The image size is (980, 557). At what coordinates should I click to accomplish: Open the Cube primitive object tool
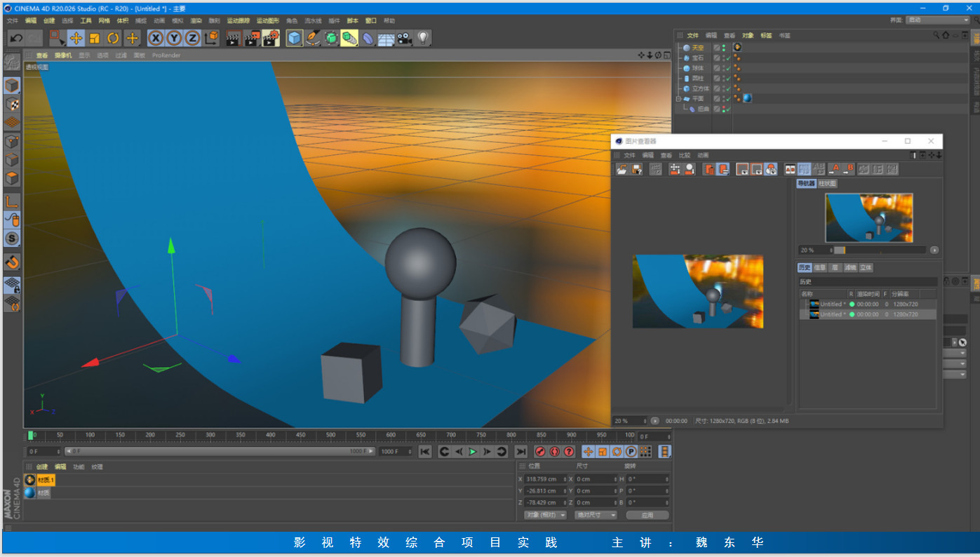coord(295,39)
